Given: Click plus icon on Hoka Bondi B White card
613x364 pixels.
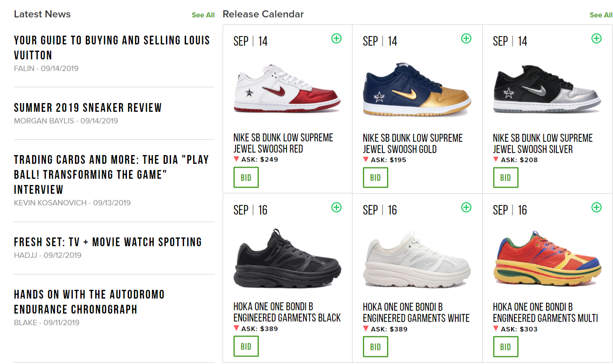Looking at the screenshot, I should [466, 208].
